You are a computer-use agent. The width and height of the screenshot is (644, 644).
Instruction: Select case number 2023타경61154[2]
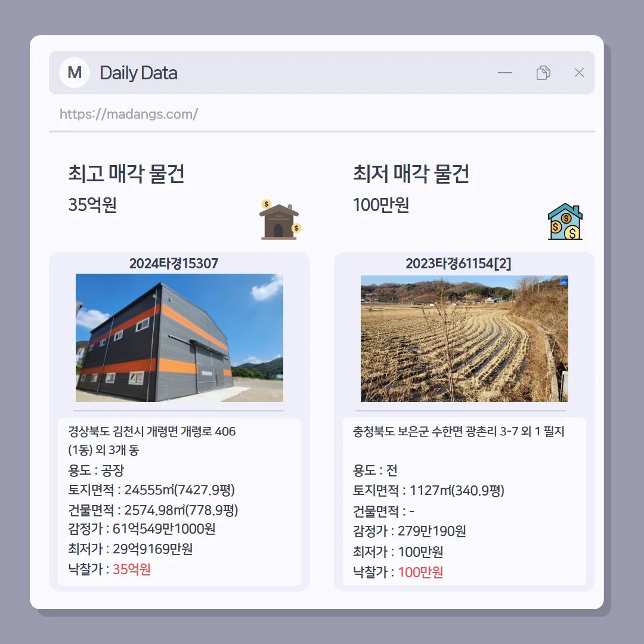click(459, 264)
